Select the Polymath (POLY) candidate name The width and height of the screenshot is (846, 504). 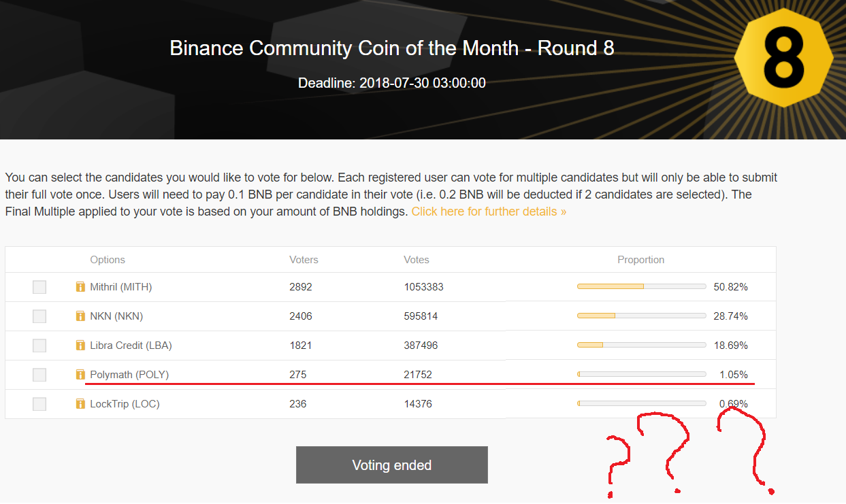(x=129, y=375)
